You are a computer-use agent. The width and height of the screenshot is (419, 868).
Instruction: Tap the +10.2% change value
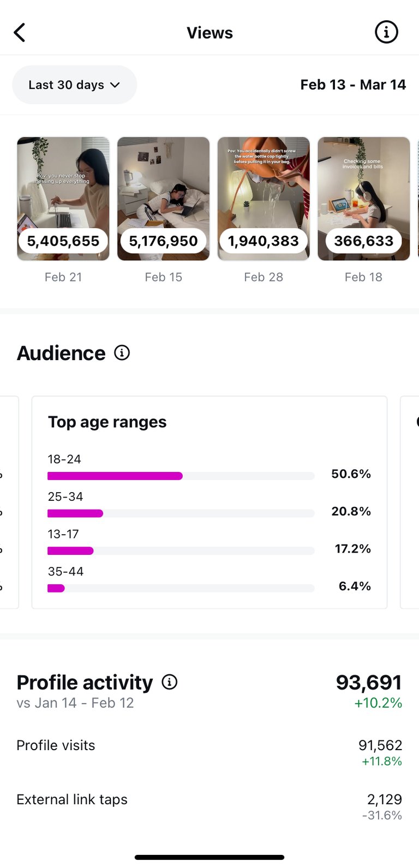coord(378,703)
